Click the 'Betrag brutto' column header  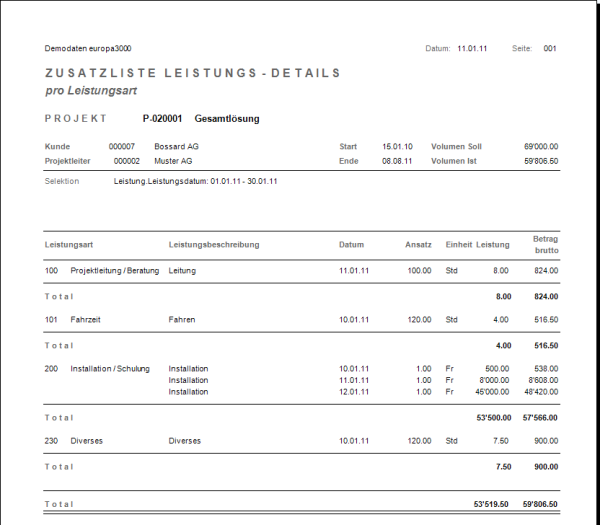(546, 245)
